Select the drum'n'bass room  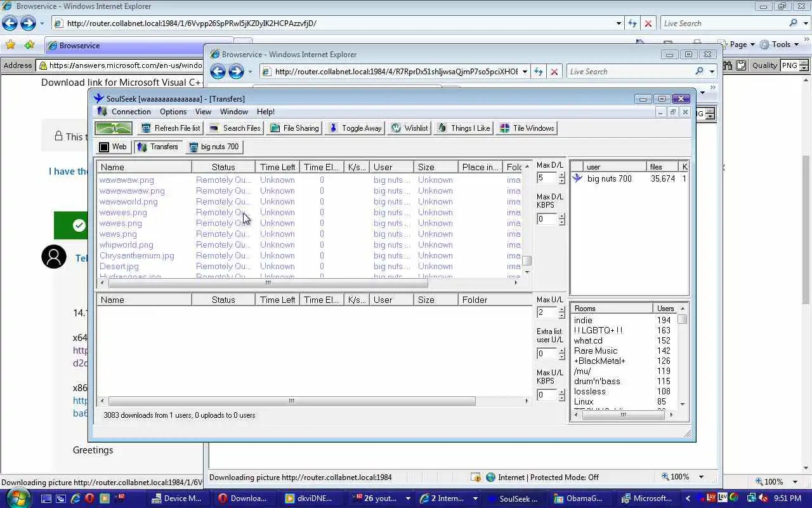point(597,381)
